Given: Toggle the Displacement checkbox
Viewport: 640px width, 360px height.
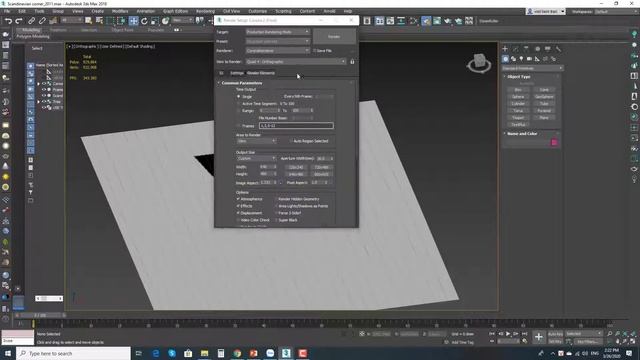Looking at the screenshot, I should [x=238, y=213].
